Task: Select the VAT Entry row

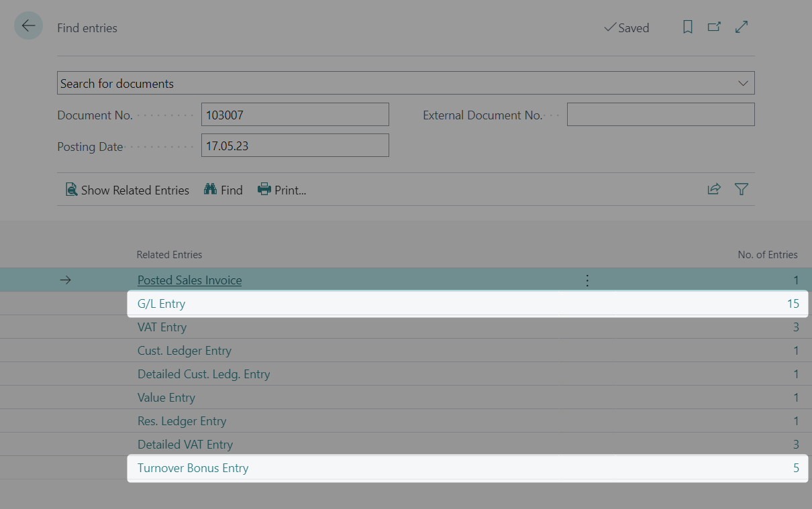Action: [x=162, y=327]
